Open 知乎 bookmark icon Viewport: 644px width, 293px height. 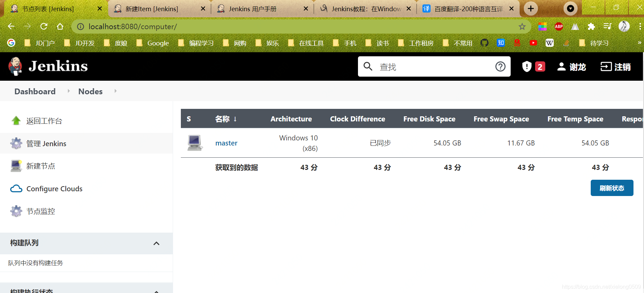point(501,43)
